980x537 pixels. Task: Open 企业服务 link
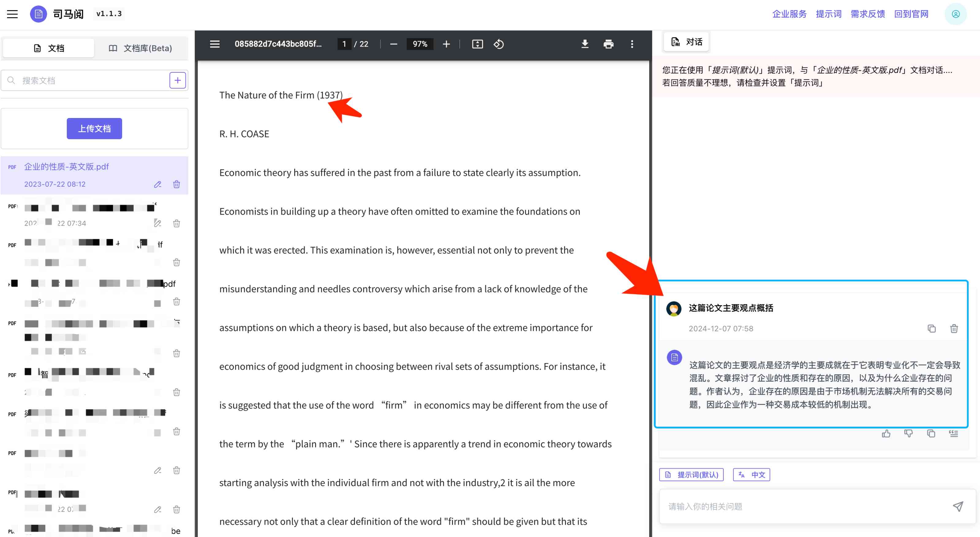click(790, 14)
